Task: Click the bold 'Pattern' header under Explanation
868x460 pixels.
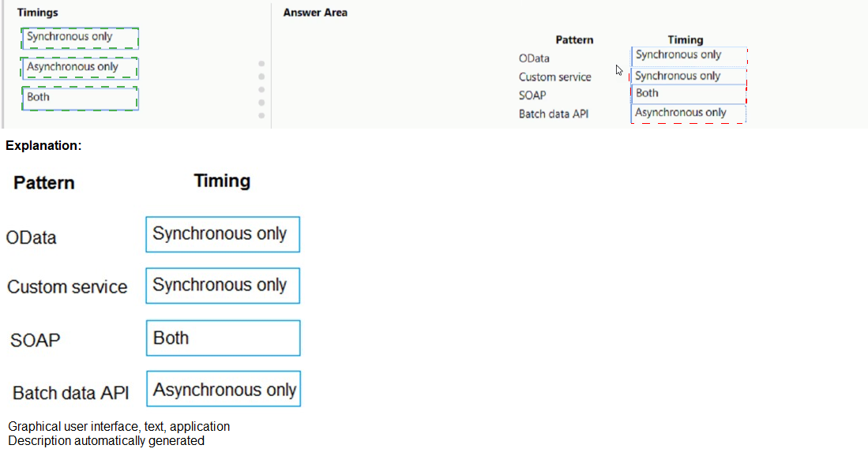Action: (x=44, y=183)
